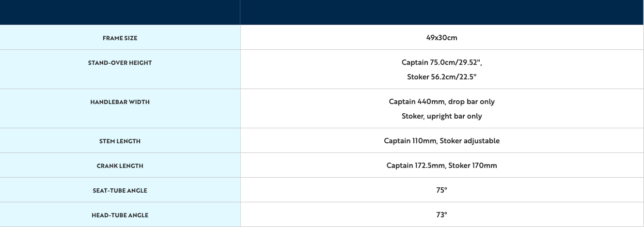644x227 pixels.
Task: Select Captain 440mm, drop bar only text
Action: (x=441, y=102)
